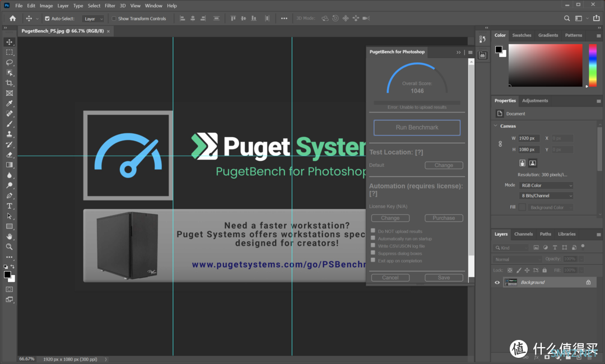This screenshot has width=605, height=364.
Task: Select the Move tool
Action: pyautogui.click(x=10, y=42)
